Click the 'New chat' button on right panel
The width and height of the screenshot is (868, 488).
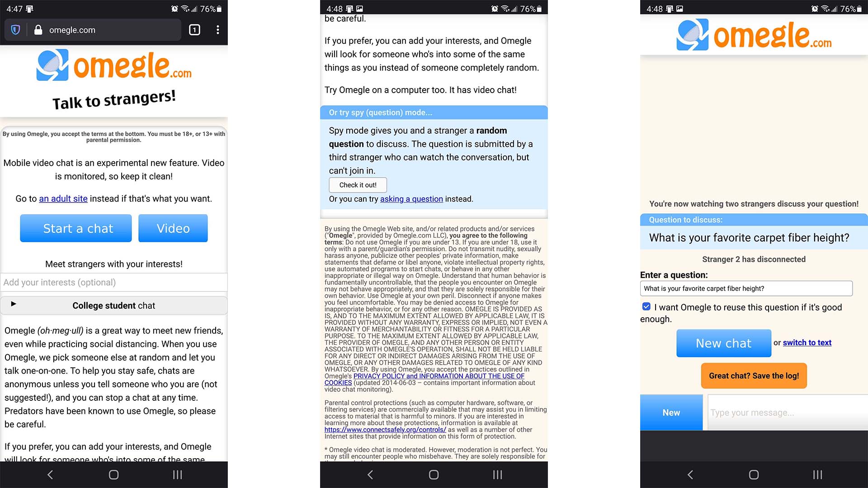[723, 343]
